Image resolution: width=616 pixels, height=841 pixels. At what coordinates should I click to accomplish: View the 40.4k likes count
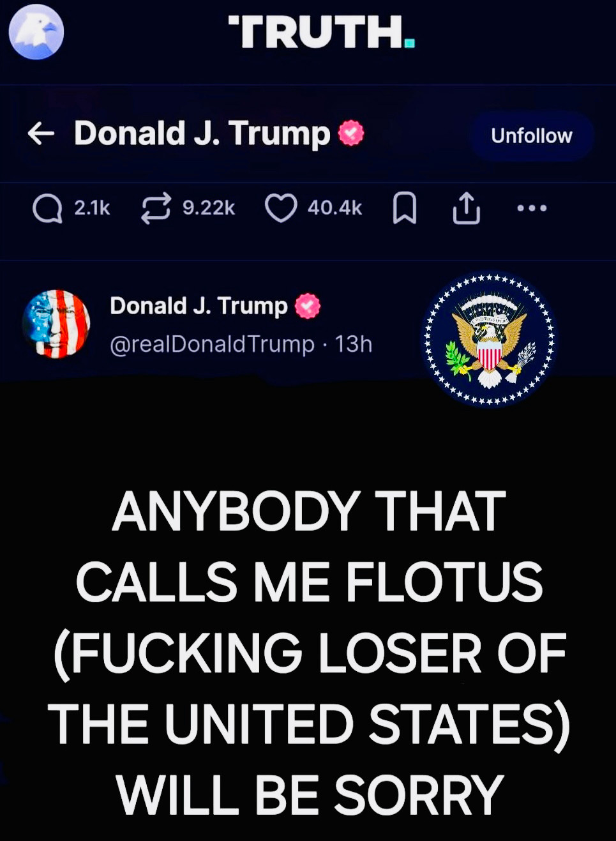[x=334, y=208]
